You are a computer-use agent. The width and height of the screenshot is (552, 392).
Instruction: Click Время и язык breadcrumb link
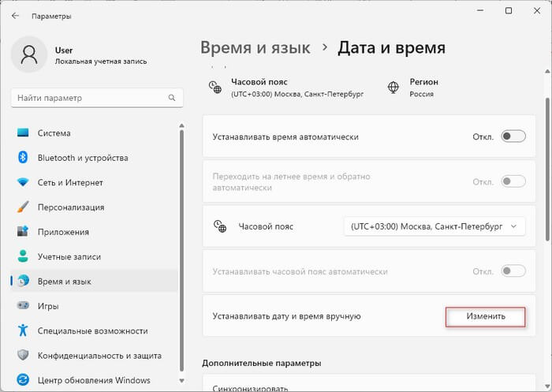pos(255,47)
